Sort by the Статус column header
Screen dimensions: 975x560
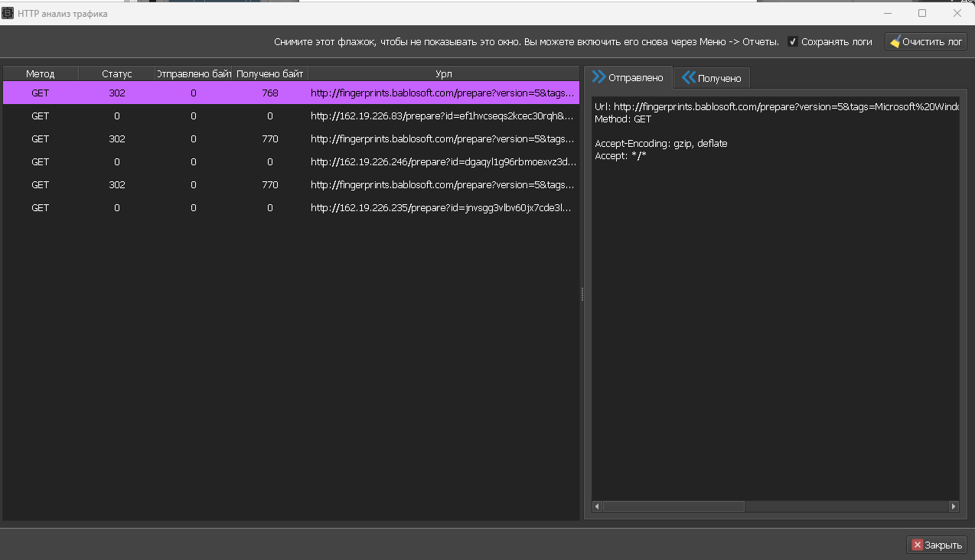116,73
